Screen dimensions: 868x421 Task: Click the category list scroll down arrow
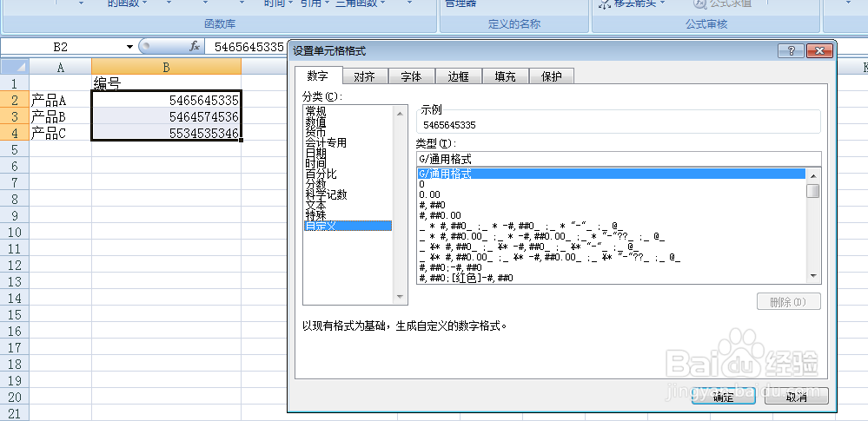click(400, 297)
